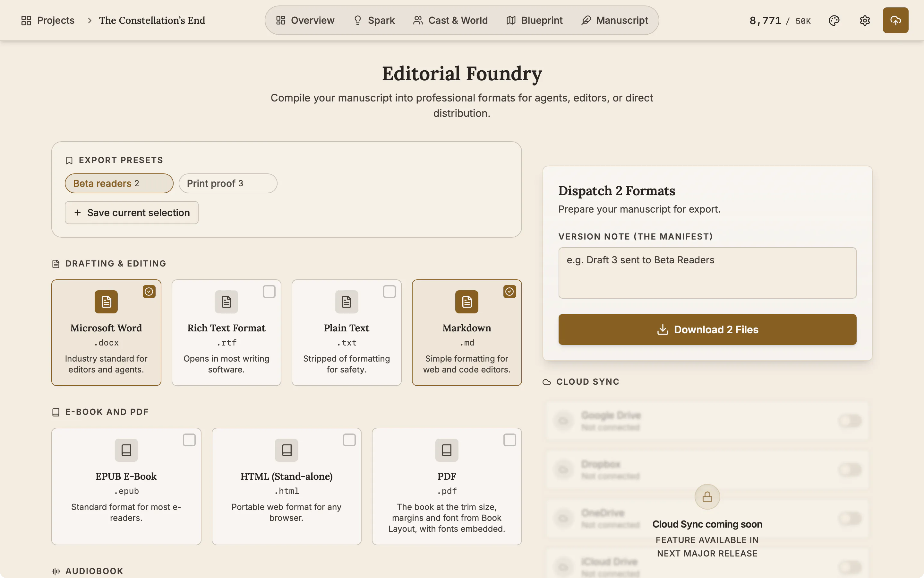Viewport: 924px width, 578px height.
Task: Check the Rich Text Format checkbox
Action: click(x=269, y=292)
